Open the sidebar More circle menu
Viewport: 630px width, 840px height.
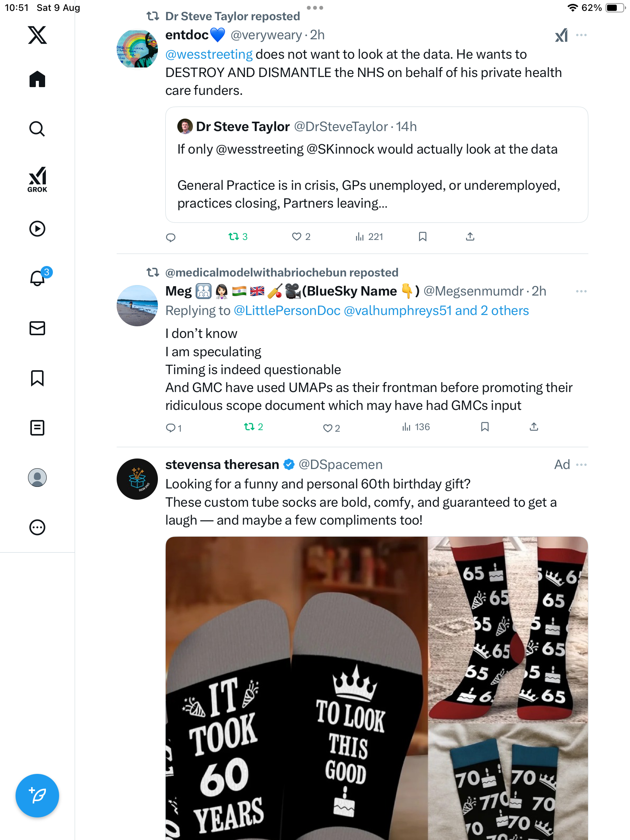tap(37, 527)
